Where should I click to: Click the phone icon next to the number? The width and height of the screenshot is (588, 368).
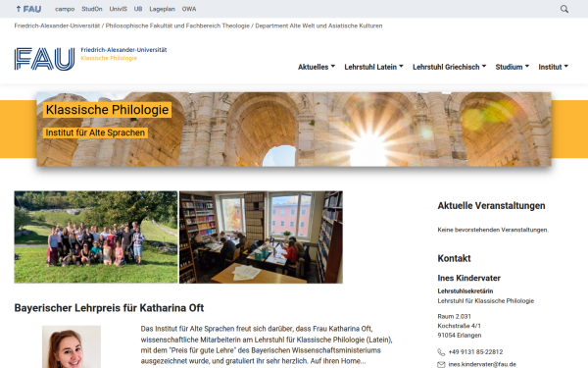441,352
